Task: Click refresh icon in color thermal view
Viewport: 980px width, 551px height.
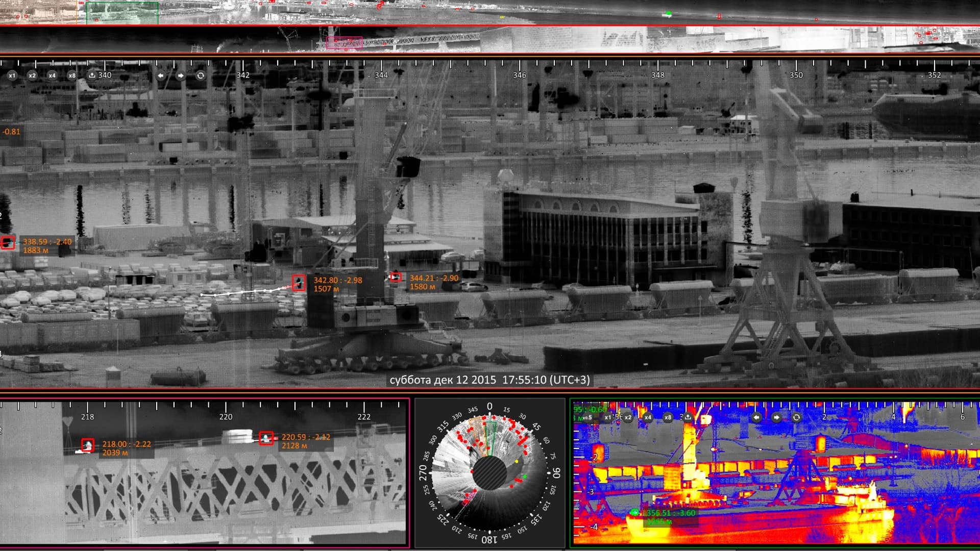Action: (796, 417)
